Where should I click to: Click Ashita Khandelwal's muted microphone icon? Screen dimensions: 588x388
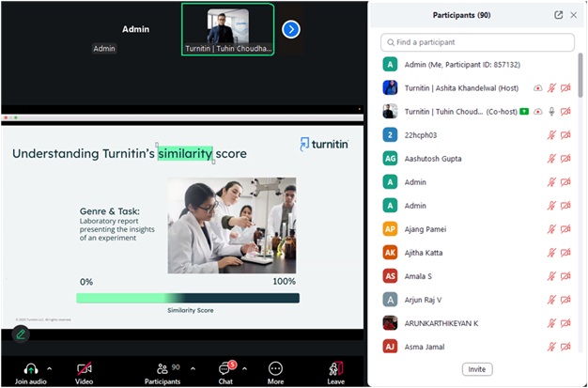pos(551,88)
